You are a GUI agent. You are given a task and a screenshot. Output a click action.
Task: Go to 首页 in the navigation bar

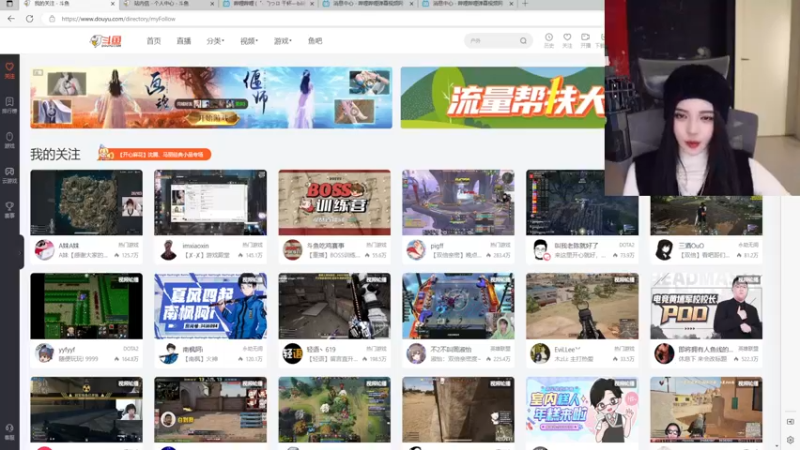[154, 41]
